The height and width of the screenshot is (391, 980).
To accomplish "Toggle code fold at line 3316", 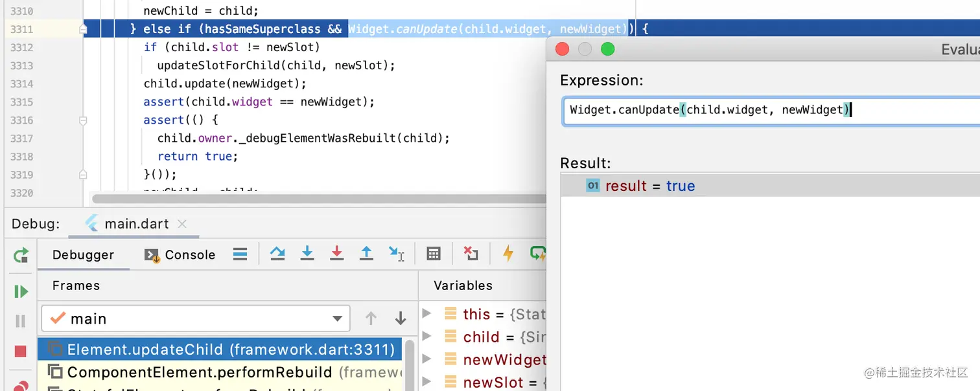I will pyautogui.click(x=83, y=120).
